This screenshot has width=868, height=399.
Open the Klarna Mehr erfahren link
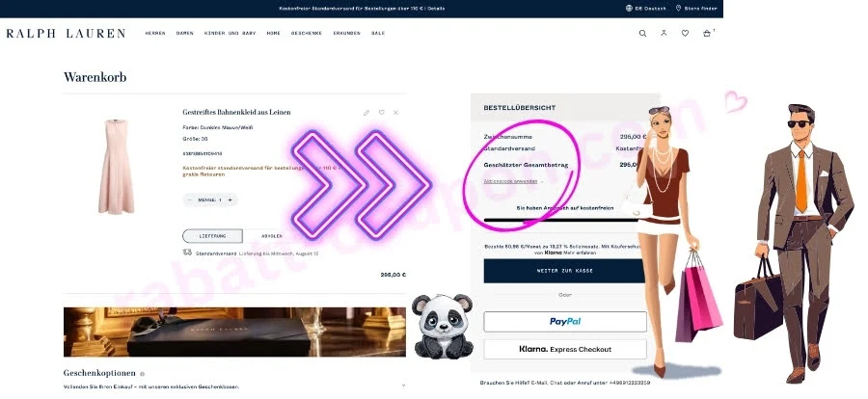pyautogui.click(x=580, y=253)
